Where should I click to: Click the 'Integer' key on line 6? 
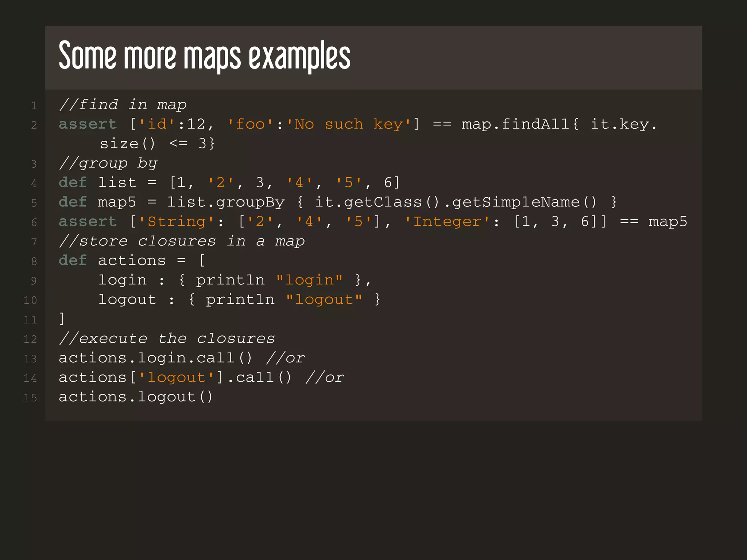point(447,222)
